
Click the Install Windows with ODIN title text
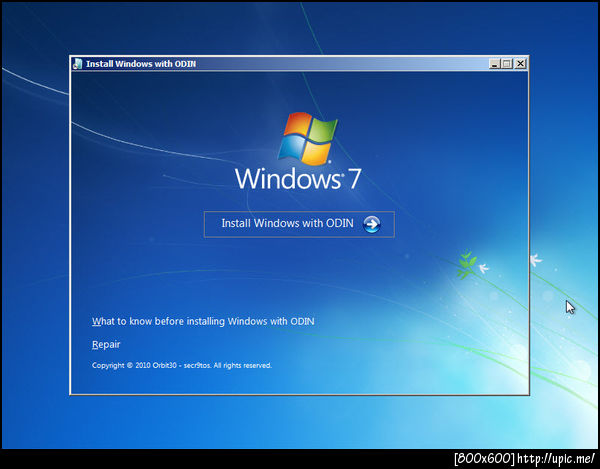[141, 64]
